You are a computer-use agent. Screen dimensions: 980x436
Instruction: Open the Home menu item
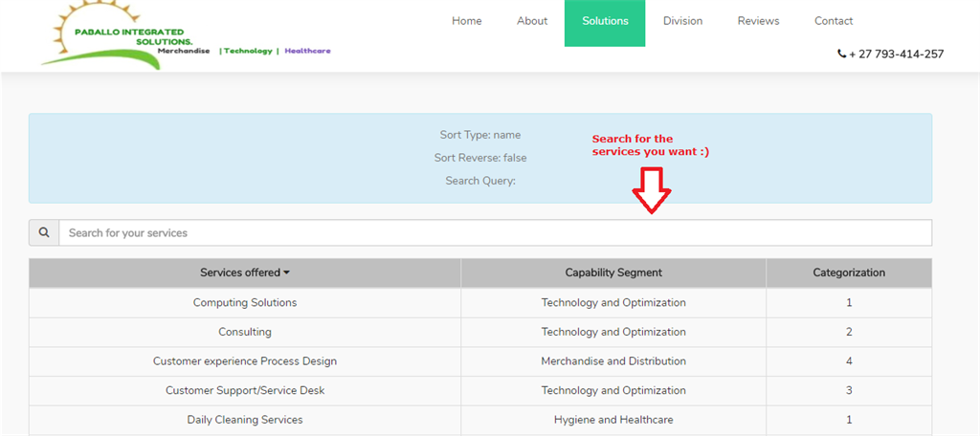466,21
